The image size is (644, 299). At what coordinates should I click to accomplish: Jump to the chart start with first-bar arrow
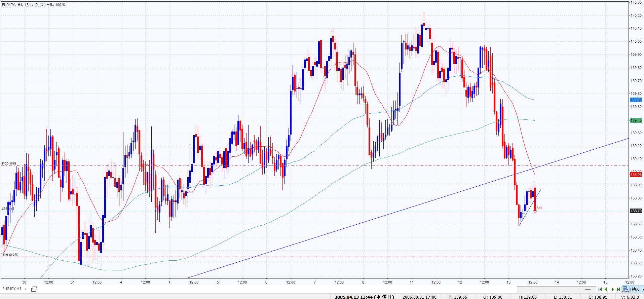pos(600,289)
